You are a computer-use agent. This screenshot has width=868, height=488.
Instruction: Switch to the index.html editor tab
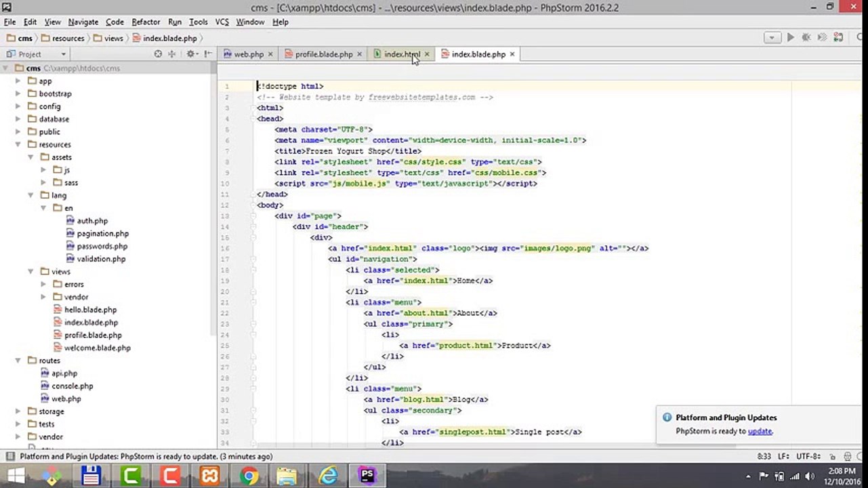401,54
